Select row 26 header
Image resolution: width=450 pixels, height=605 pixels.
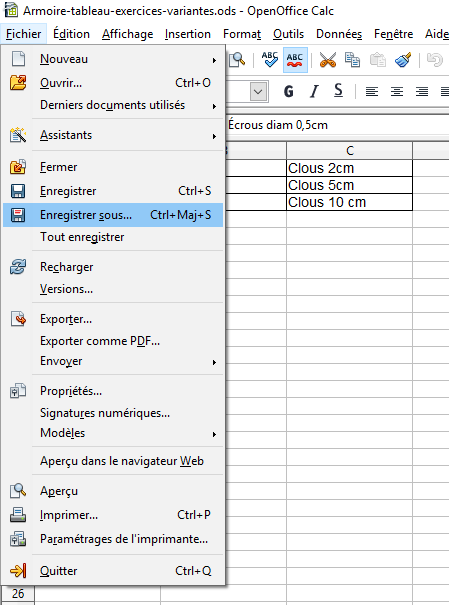coord(18,593)
